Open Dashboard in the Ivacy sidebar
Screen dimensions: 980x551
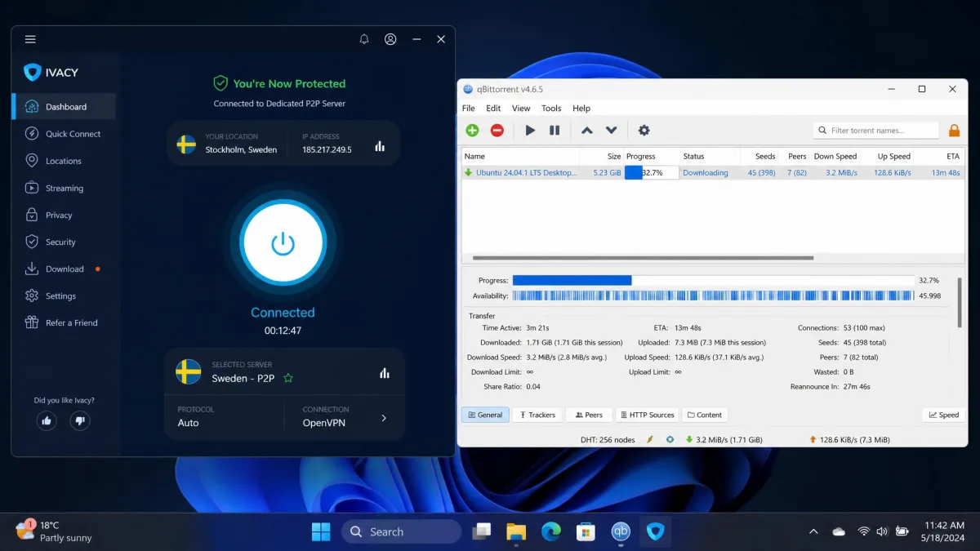(x=64, y=107)
